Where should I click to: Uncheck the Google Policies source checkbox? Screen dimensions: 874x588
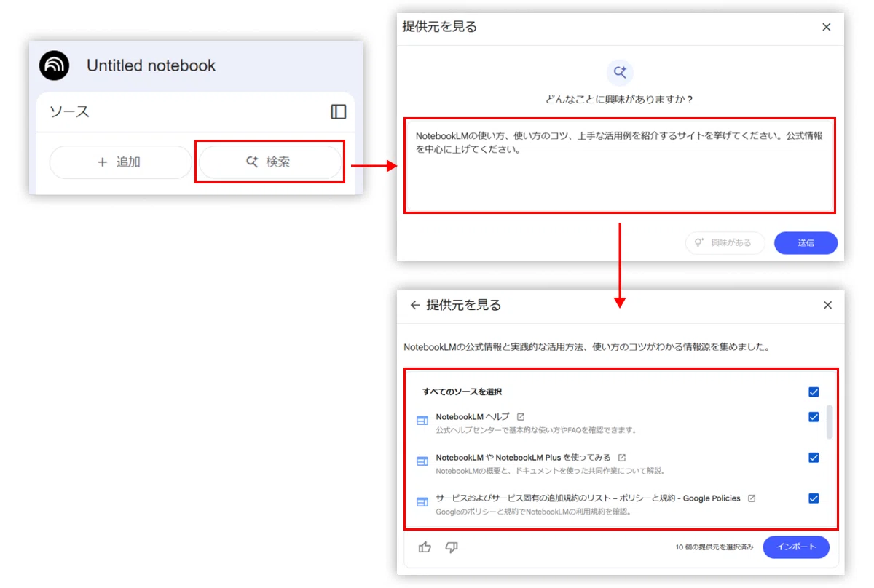coord(814,498)
